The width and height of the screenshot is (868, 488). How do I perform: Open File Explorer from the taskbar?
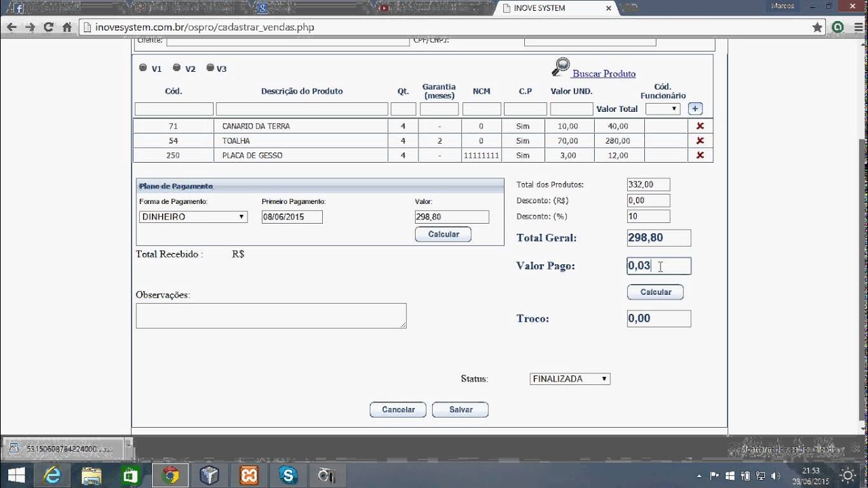(x=91, y=475)
